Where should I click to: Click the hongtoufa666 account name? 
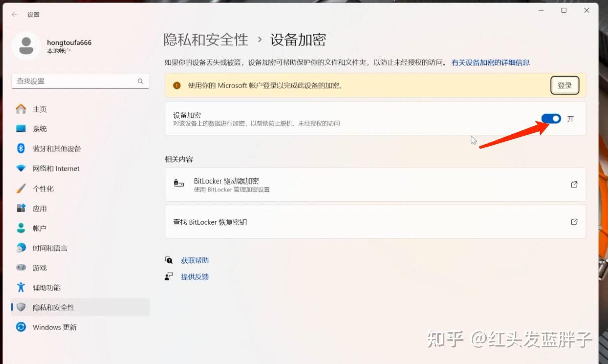point(69,43)
